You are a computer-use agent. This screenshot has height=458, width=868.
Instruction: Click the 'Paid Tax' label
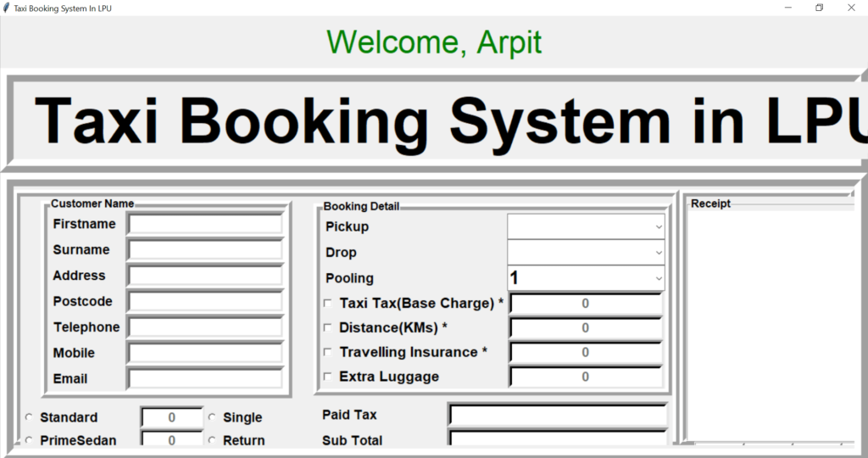click(349, 415)
